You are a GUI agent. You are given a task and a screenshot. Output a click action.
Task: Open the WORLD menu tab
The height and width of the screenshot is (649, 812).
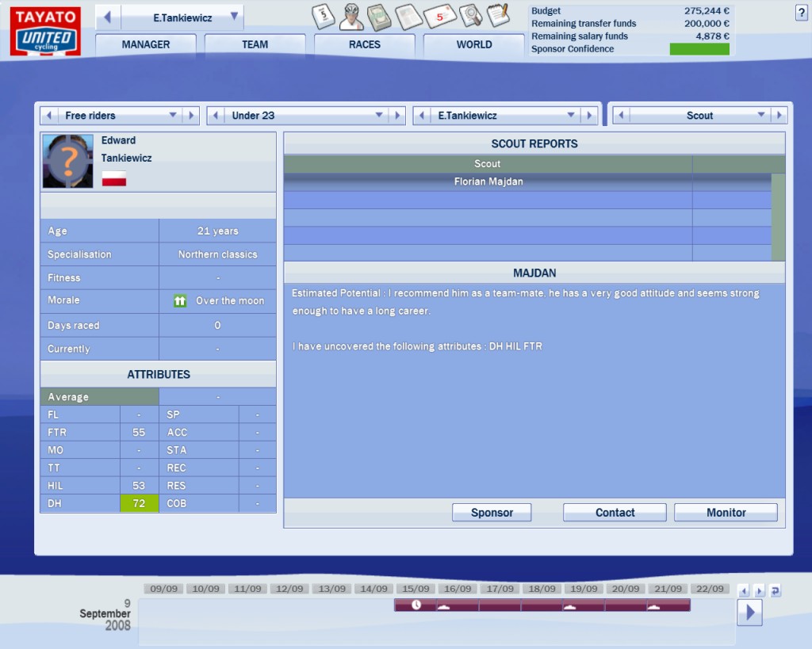473,45
